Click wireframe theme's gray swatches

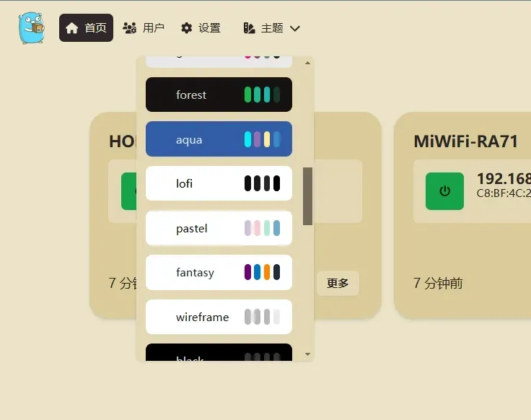point(262,317)
